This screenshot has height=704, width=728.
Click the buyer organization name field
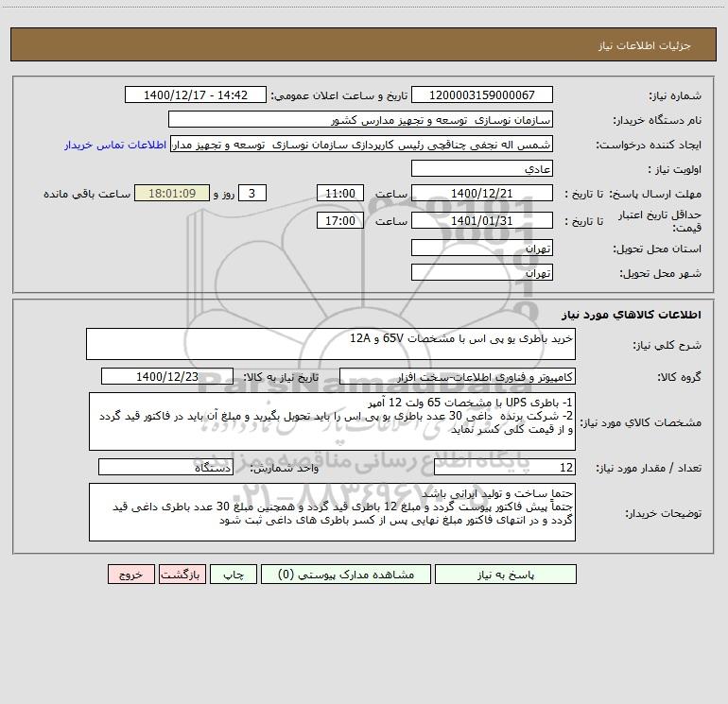pos(360,119)
